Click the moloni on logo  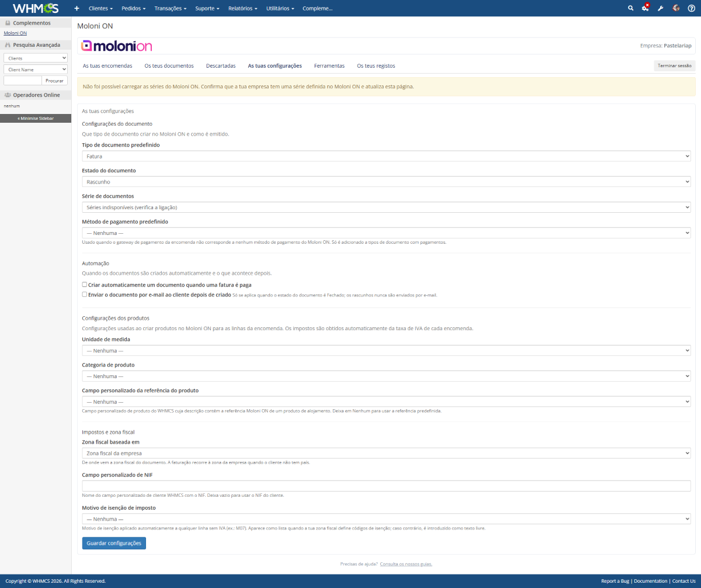[116, 46]
